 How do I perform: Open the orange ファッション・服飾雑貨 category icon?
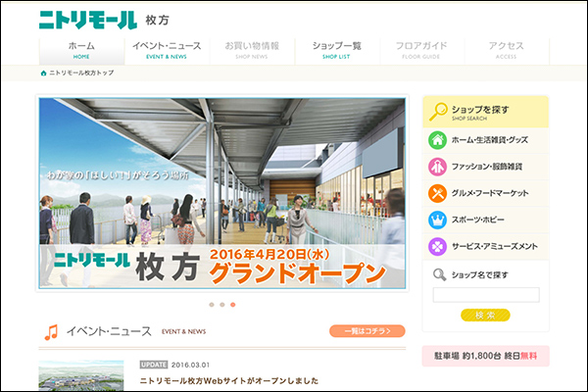[x=438, y=167]
